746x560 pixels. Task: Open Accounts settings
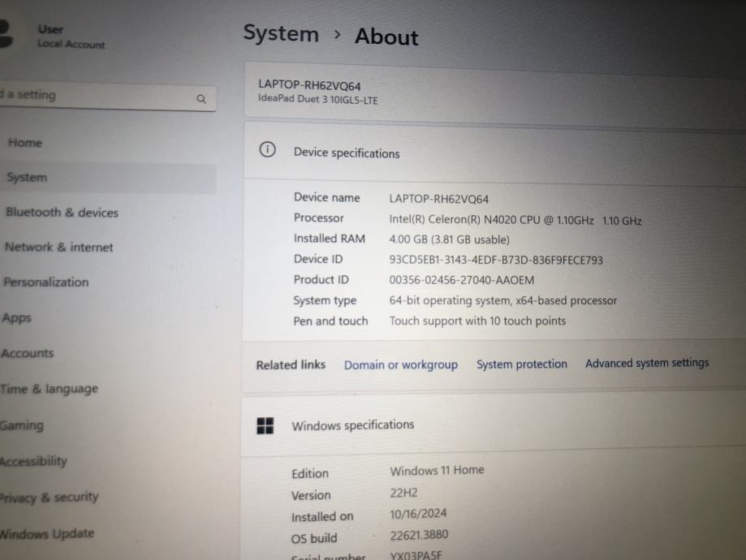coord(27,354)
